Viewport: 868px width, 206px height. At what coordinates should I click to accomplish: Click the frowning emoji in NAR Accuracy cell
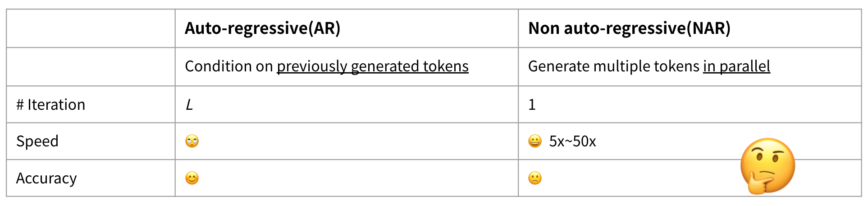point(535,178)
